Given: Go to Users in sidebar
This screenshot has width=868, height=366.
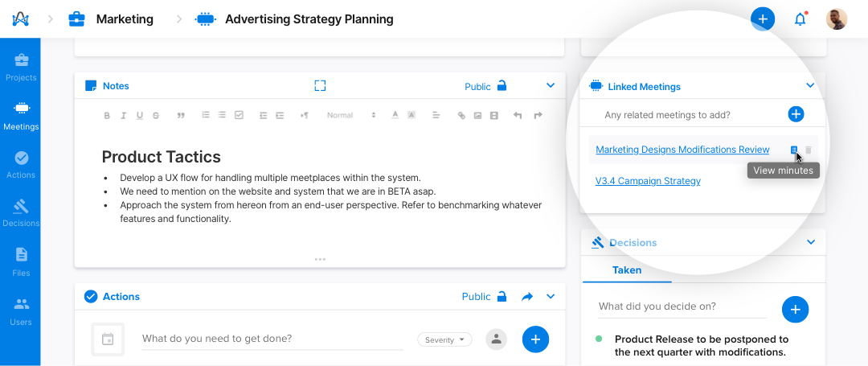Looking at the screenshot, I should (x=21, y=311).
